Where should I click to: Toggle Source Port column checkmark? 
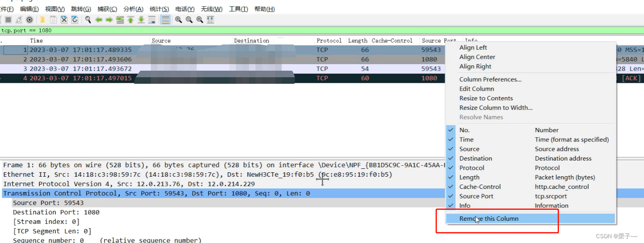(451, 196)
